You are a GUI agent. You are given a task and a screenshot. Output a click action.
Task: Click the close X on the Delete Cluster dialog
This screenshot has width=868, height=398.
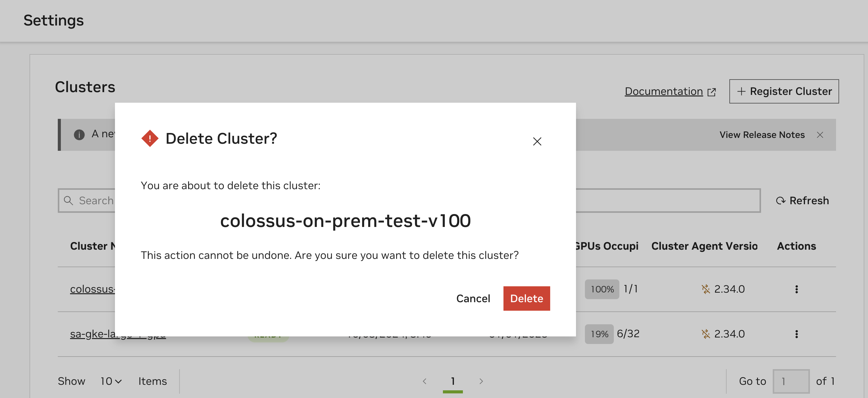point(536,140)
